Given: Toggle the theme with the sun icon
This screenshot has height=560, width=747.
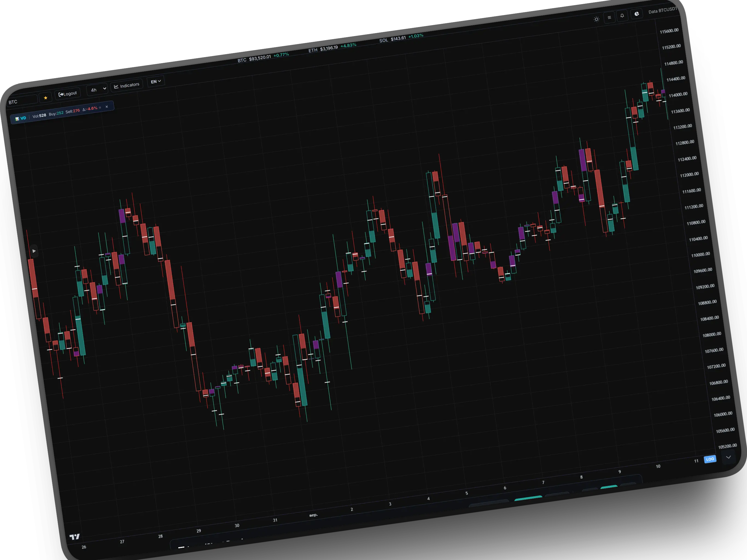Looking at the screenshot, I should pyautogui.click(x=597, y=19).
